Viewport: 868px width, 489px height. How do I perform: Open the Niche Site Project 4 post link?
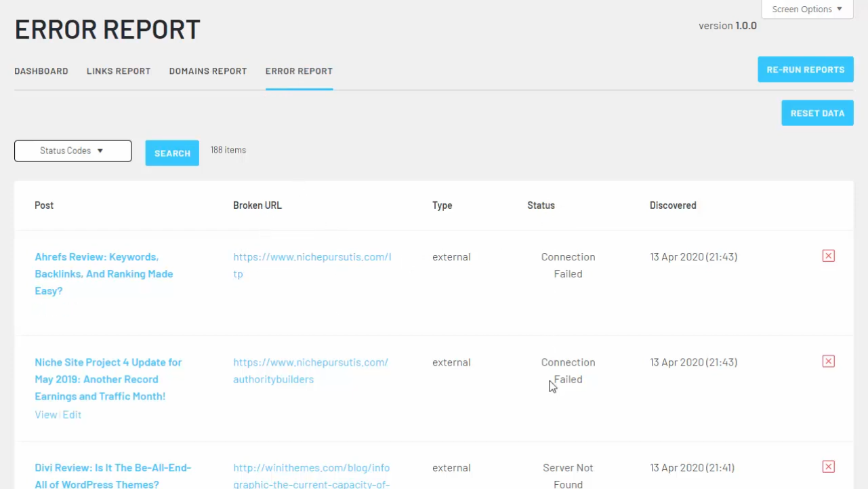[108, 379]
